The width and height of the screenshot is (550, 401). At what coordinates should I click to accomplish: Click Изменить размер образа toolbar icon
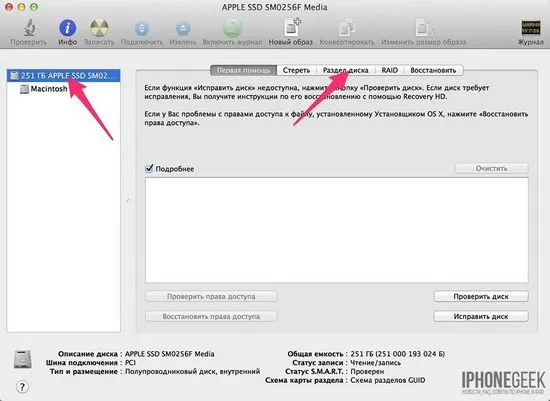point(424,28)
